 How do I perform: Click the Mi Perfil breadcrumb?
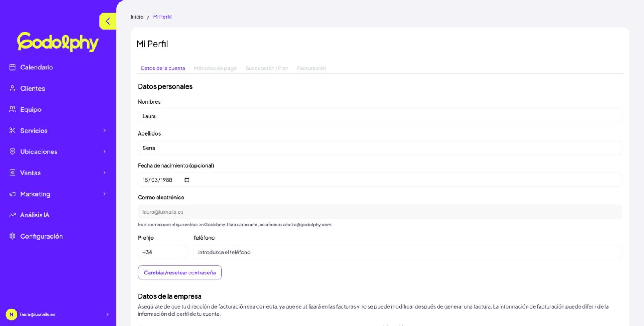point(162,17)
